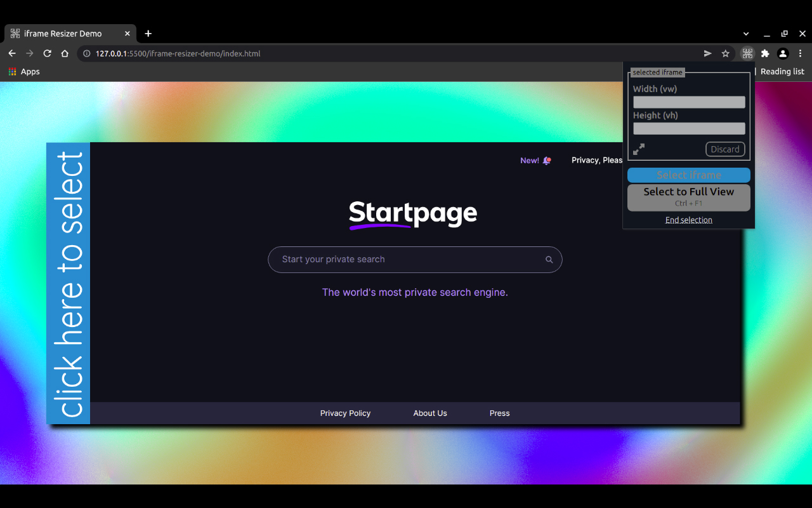
Task: Click the iframe Resizer extension icon
Action: [x=747, y=53]
